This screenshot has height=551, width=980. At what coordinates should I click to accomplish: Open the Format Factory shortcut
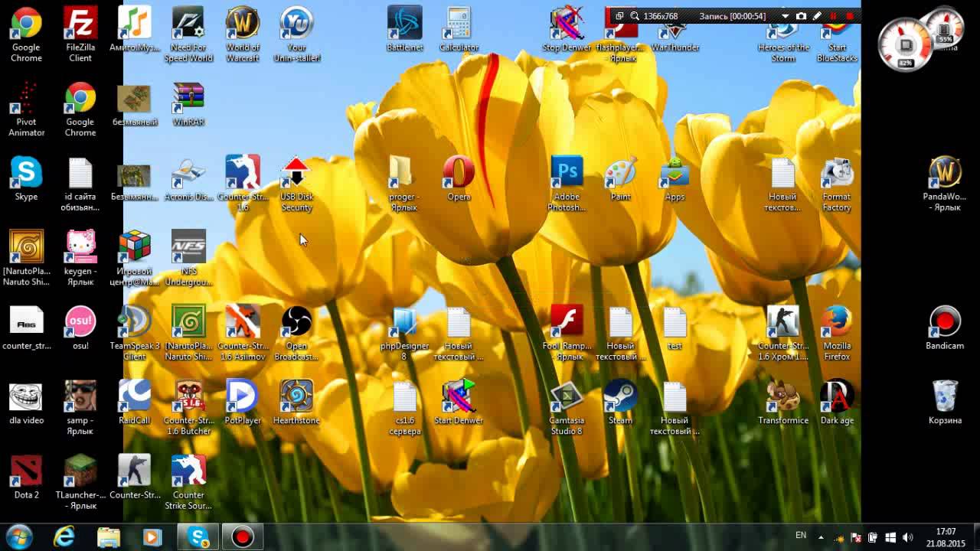(837, 184)
